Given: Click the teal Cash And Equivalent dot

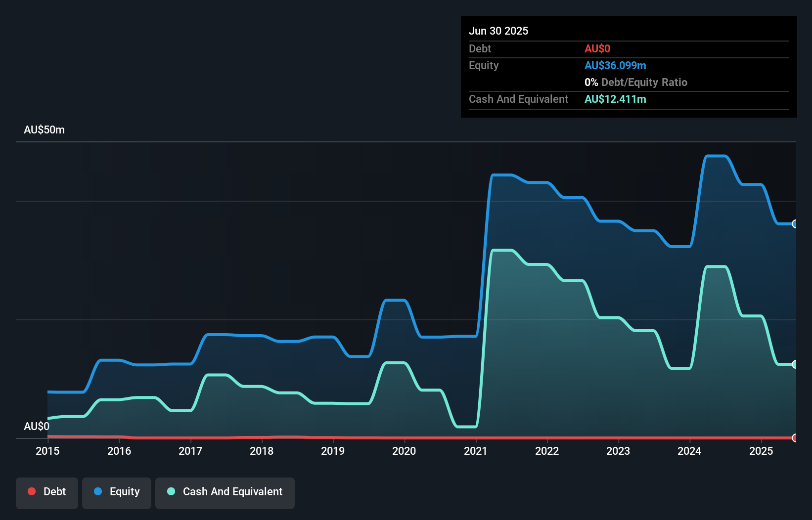Looking at the screenshot, I should (x=171, y=492).
